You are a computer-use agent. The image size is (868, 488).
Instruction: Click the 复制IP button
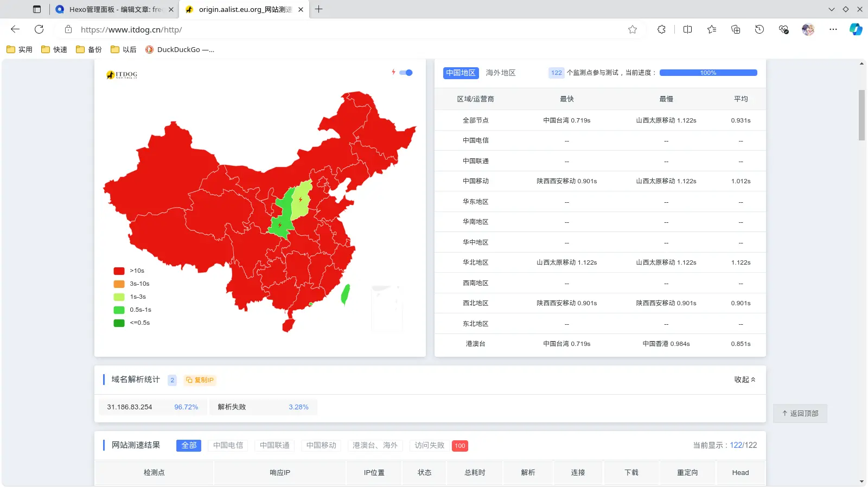(200, 380)
